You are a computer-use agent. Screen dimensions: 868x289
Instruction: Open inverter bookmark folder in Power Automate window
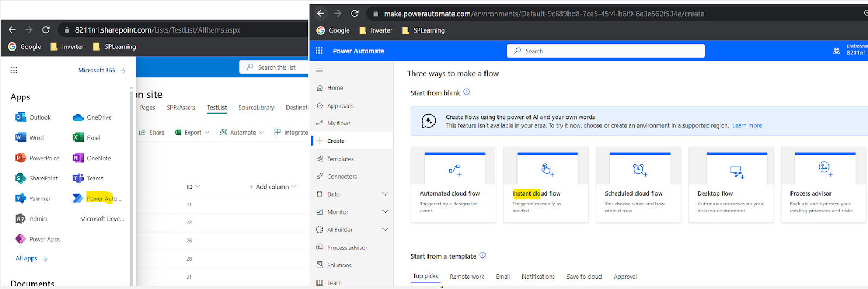pos(375,30)
